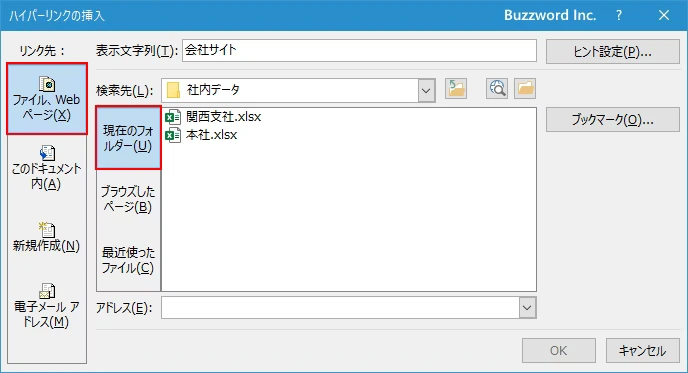
Task: Open ブックマーク(O)... button
Action: [x=613, y=119]
